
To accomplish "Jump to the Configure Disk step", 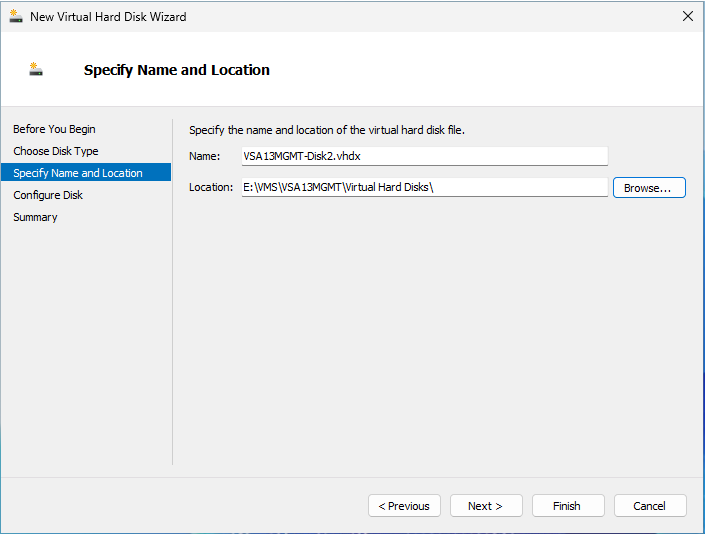I will click(x=48, y=195).
